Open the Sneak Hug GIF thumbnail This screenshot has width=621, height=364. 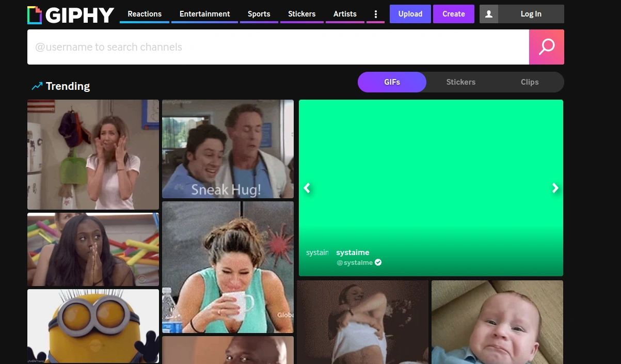click(x=228, y=149)
